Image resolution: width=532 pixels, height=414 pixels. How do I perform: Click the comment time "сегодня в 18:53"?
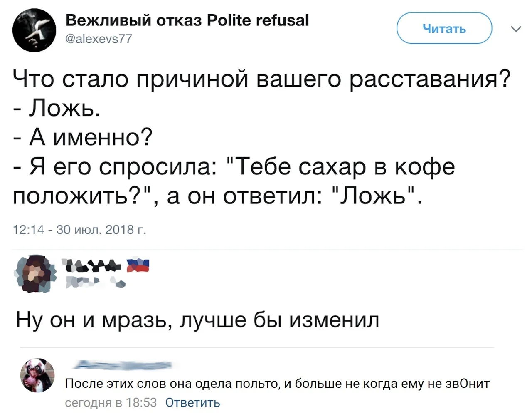(111, 402)
